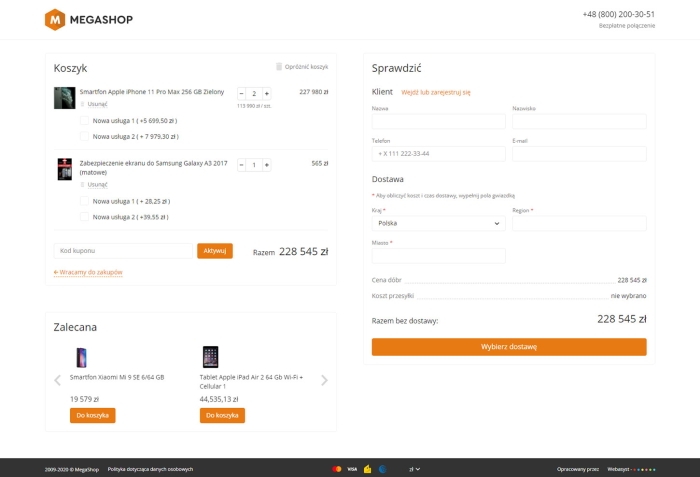Show next recommended products with right arrow
Screen dimensions: 700x477
point(325,380)
